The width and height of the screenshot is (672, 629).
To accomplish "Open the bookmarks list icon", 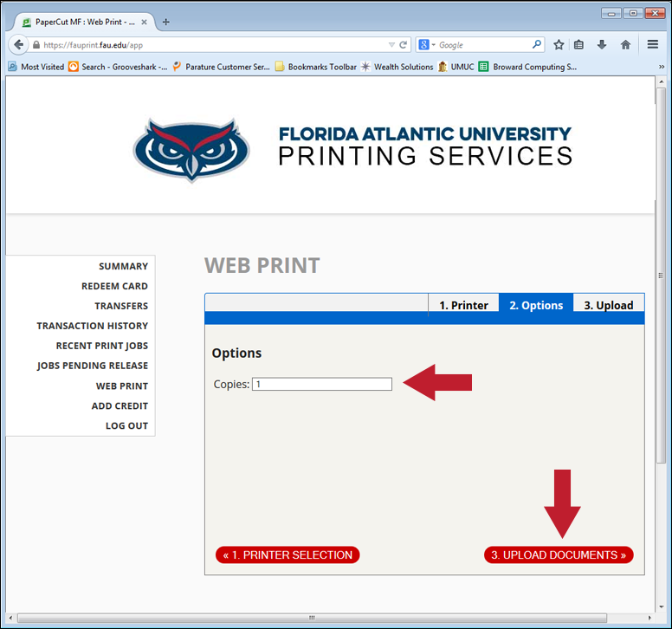I will pyautogui.click(x=579, y=45).
